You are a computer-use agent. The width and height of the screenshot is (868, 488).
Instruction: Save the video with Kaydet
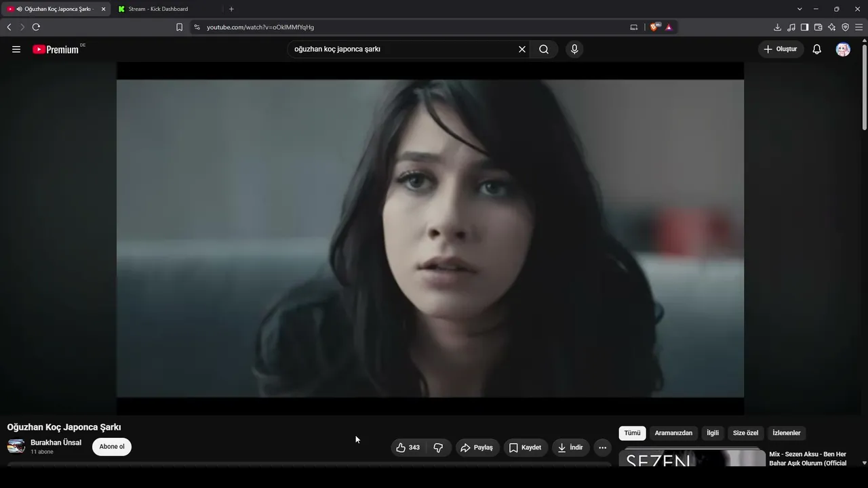pos(526,447)
